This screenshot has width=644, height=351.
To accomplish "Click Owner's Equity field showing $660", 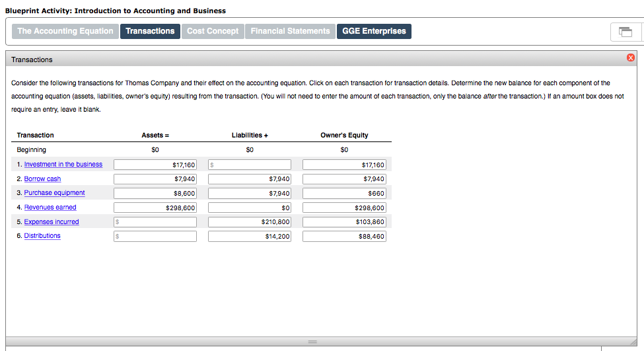I will click(x=344, y=193).
